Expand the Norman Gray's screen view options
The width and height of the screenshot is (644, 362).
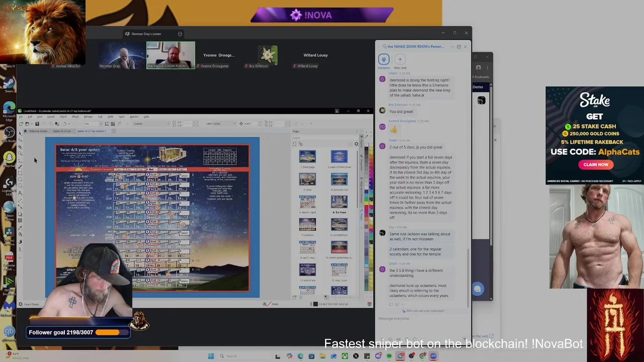[x=180, y=34]
